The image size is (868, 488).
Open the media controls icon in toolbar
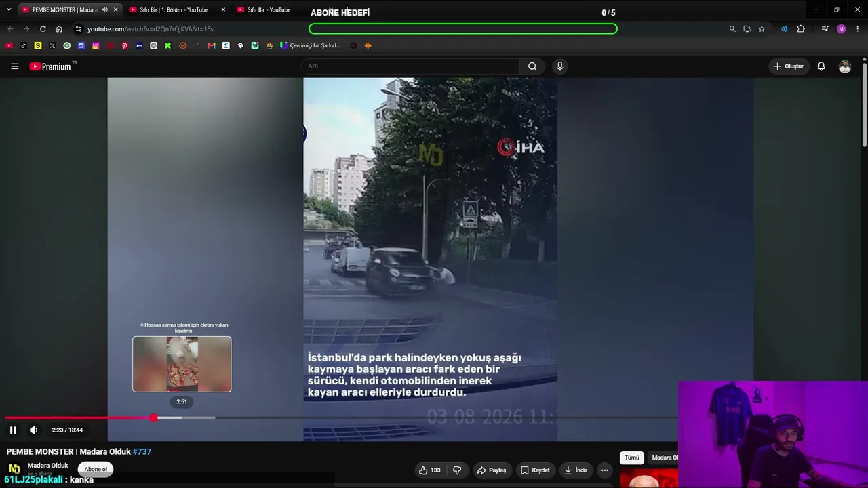pos(825,29)
